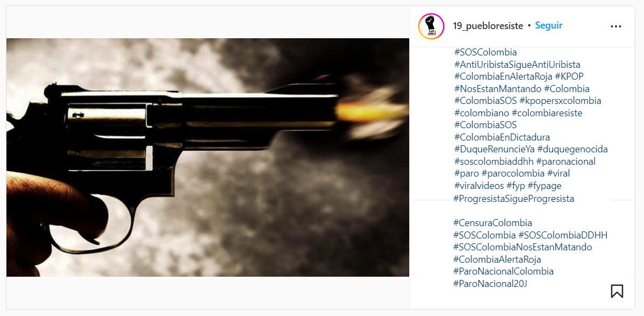This screenshot has height=316, width=644.
Task: Open the #AntiUribistaSigueAntiUribista hashtag
Action: point(517,65)
